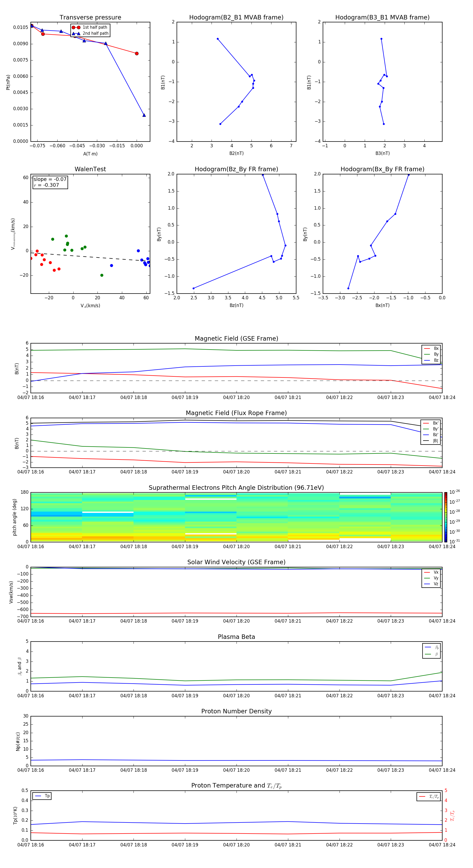The height and width of the screenshot is (868, 473).
Task: Click the 'Np(#/cc)' y-axis label
Action: point(18,741)
